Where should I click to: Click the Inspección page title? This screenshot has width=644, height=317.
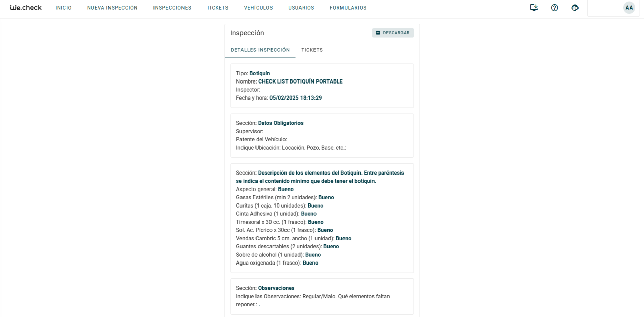click(247, 33)
